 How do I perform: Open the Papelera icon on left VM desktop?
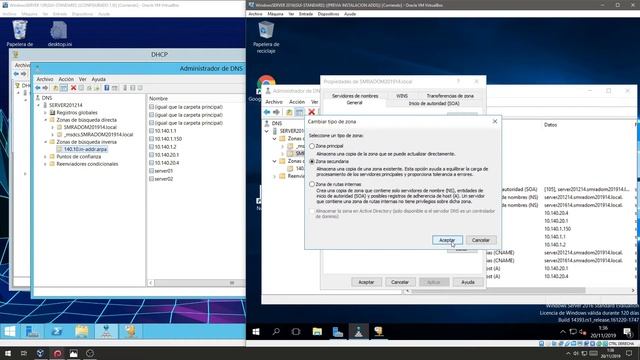click(20, 33)
